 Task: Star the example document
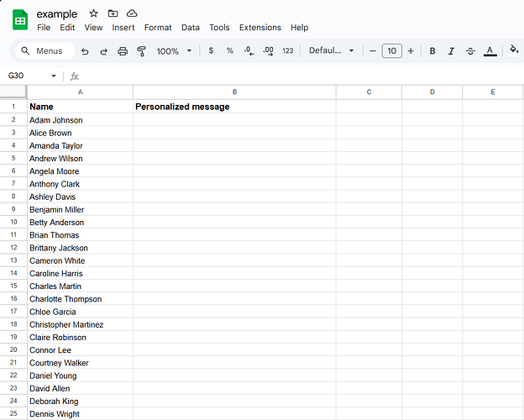click(93, 13)
